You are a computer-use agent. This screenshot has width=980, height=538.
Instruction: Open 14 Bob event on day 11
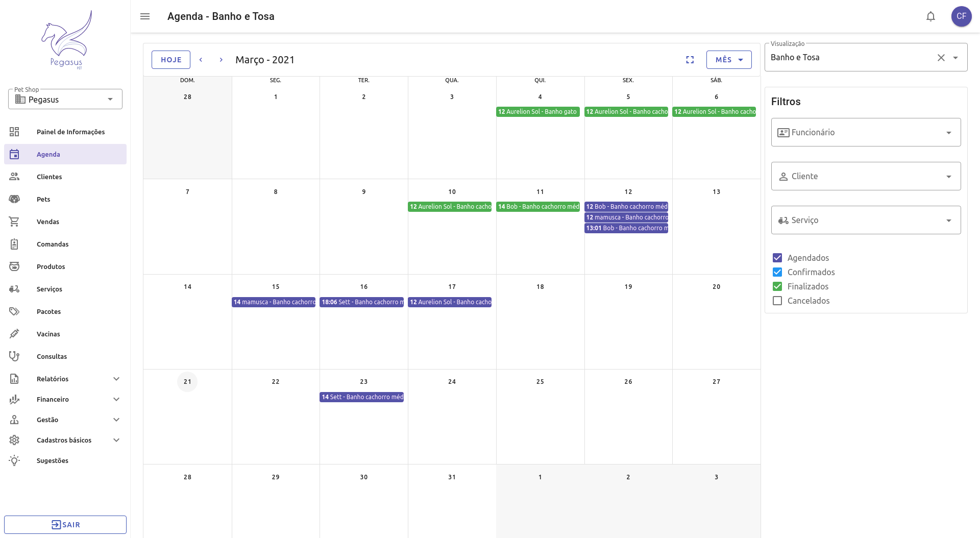pyautogui.click(x=538, y=207)
